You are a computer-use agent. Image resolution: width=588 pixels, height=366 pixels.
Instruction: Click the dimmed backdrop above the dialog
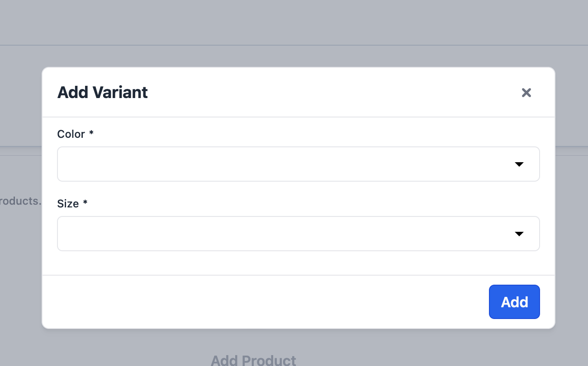(x=294, y=27)
